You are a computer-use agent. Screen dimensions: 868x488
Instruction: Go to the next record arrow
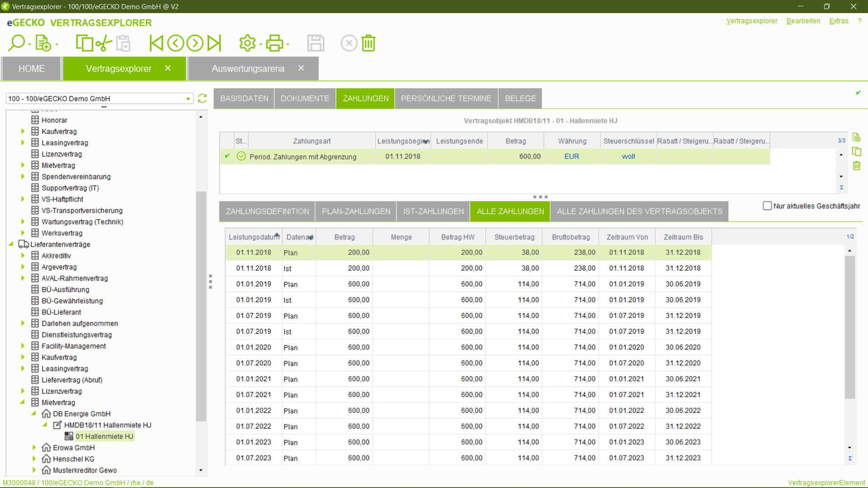[195, 43]
